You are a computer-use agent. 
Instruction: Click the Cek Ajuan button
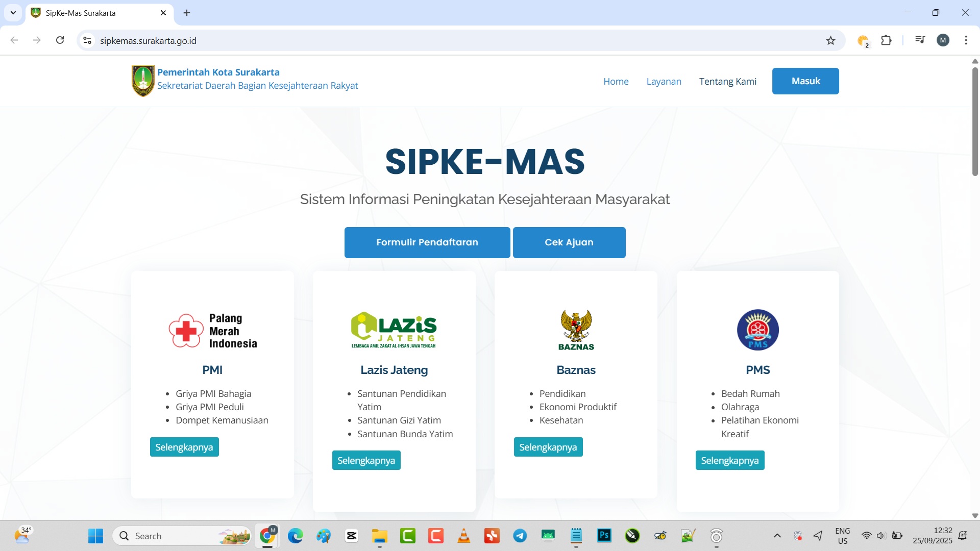tap(569, 242)
